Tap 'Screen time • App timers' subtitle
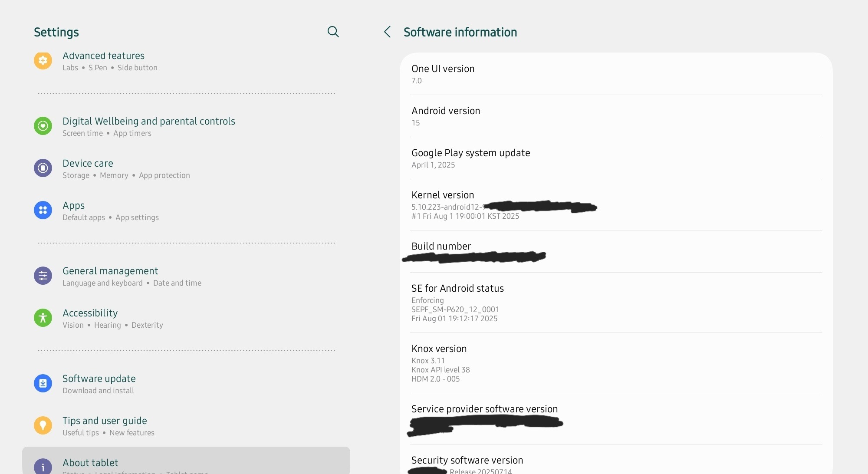 (x=107, y=133)
